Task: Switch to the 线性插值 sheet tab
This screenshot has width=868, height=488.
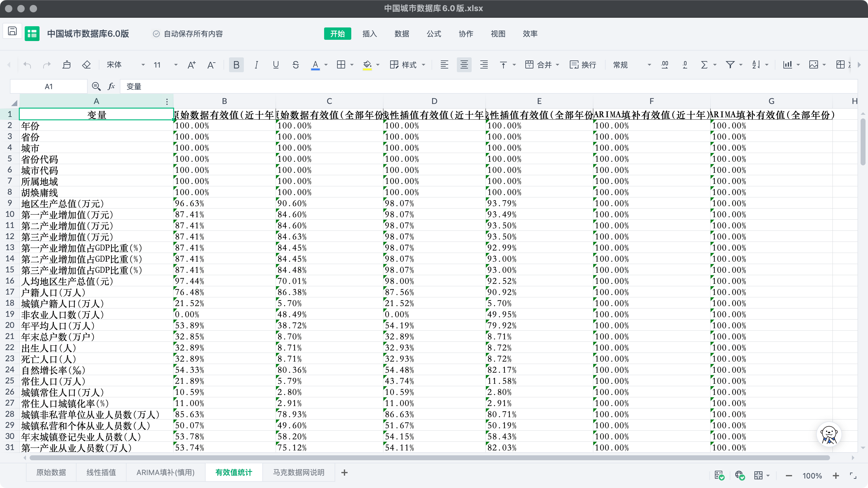Action: pyautogui.click(x=101, y=473)
